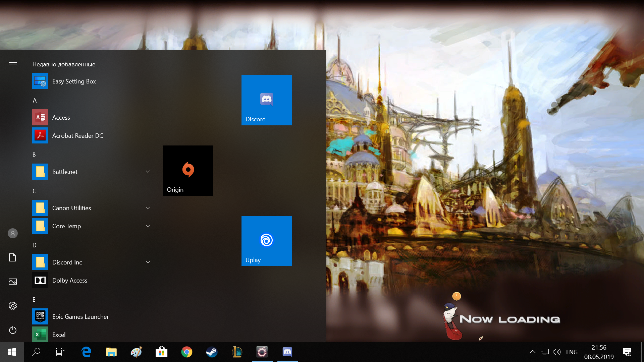Click Show desktop strip at taskbar end
This screenshot has height=362, width=644.
(x=642, y=352)
